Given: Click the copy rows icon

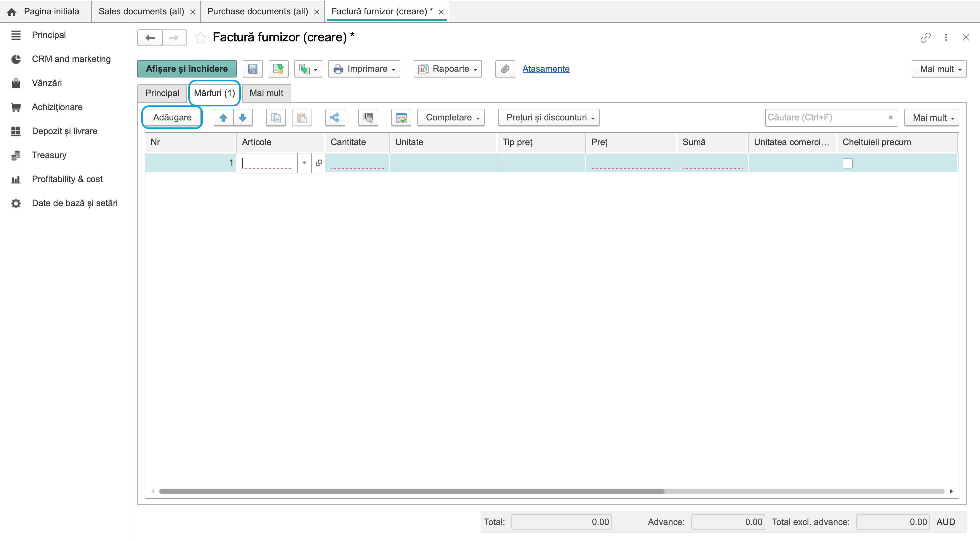Looking at the screenshot, I should 276,118.
